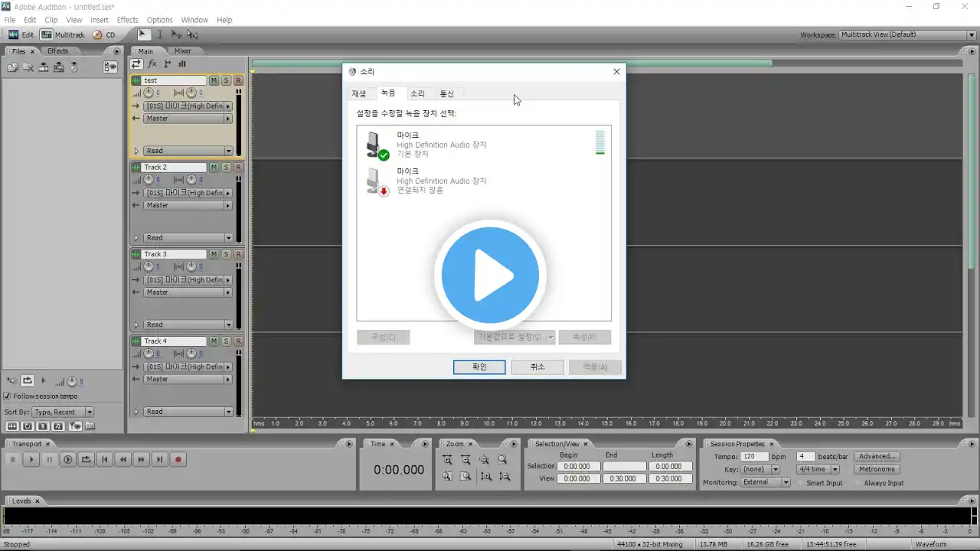The image size is (980, 551).
Task: Solo Track 3
Action: pyautogui.click(x=226, y=254)
